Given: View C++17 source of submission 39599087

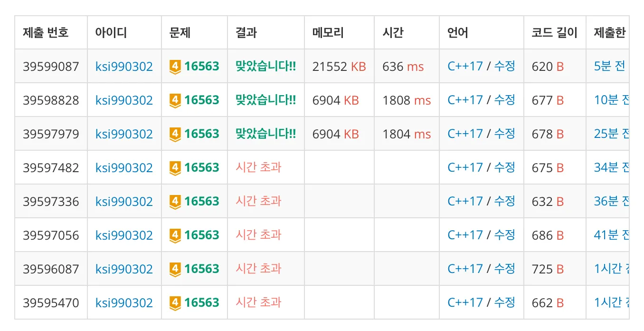Looking at the screenshot, I should (x=465, y=67).
